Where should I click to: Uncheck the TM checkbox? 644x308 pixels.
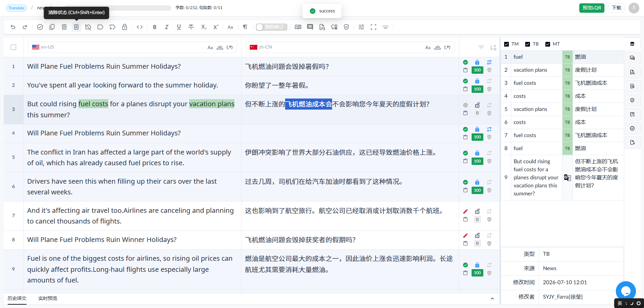[x=506, y=44]
